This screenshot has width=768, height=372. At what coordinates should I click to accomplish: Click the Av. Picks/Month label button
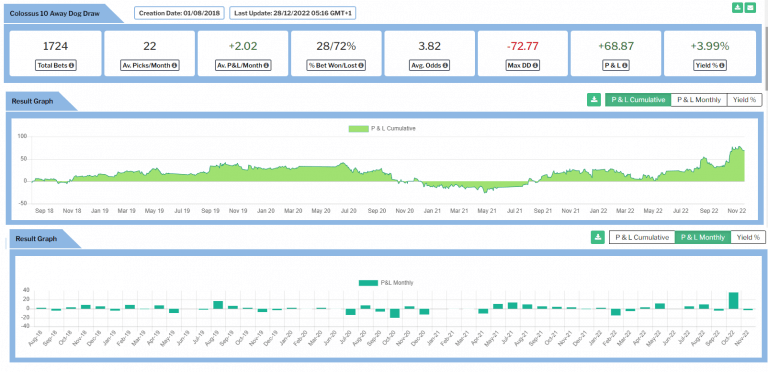(150, 65)
